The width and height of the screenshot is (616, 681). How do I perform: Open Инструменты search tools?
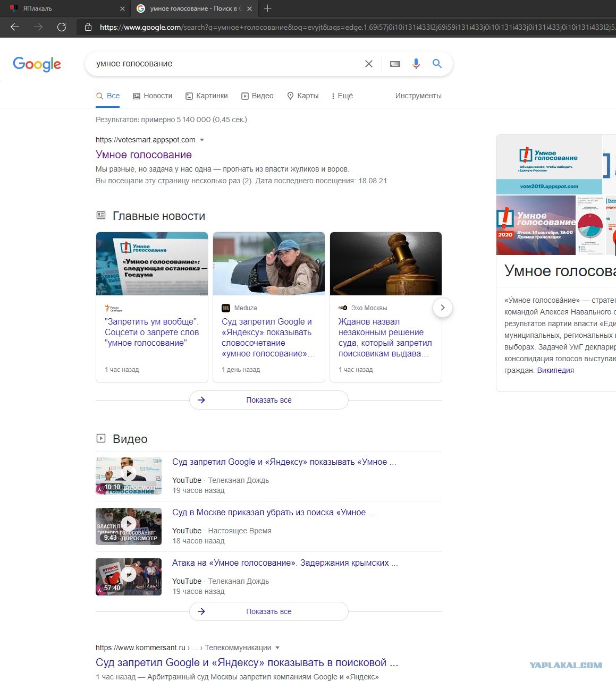click(x=418, y=96)
